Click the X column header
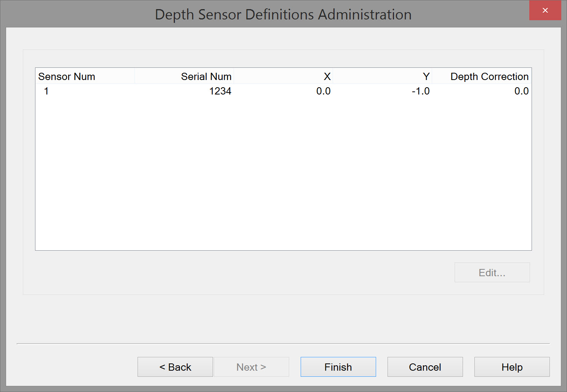Screen dimensions: 567x392 point(327,77)
